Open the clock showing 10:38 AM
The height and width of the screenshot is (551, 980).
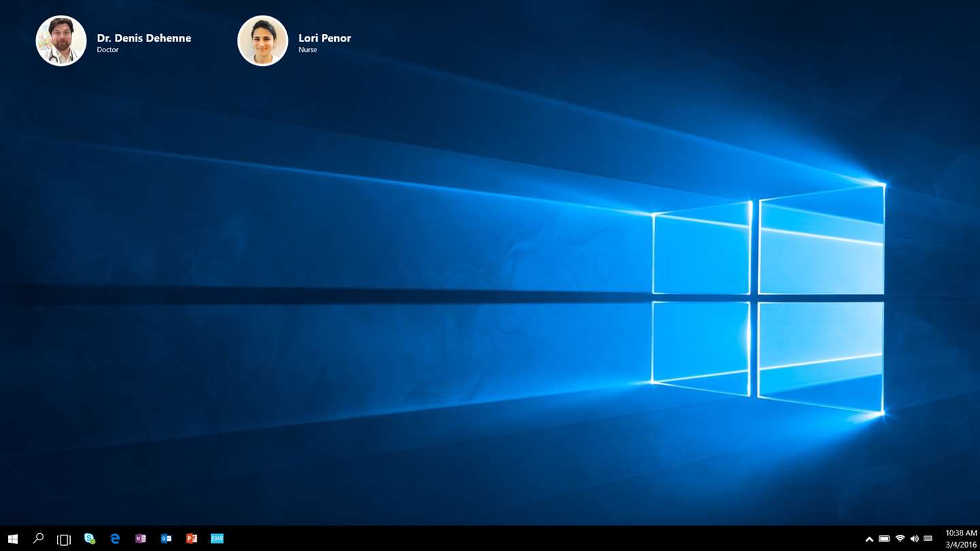click(x=961, y=533)
